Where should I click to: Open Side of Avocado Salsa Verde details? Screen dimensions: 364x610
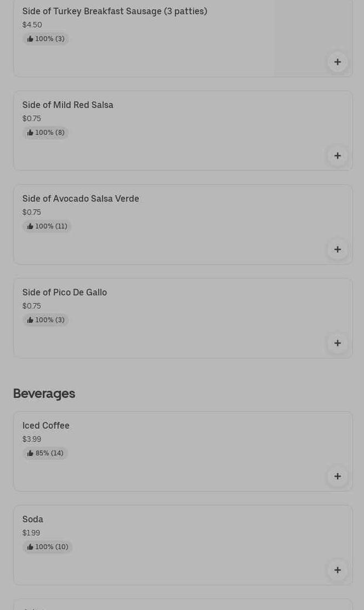tap(81, 198)
